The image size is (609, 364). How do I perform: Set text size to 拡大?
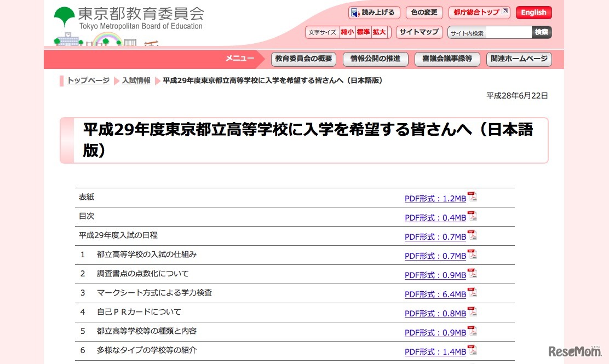(x=379, y=32)
